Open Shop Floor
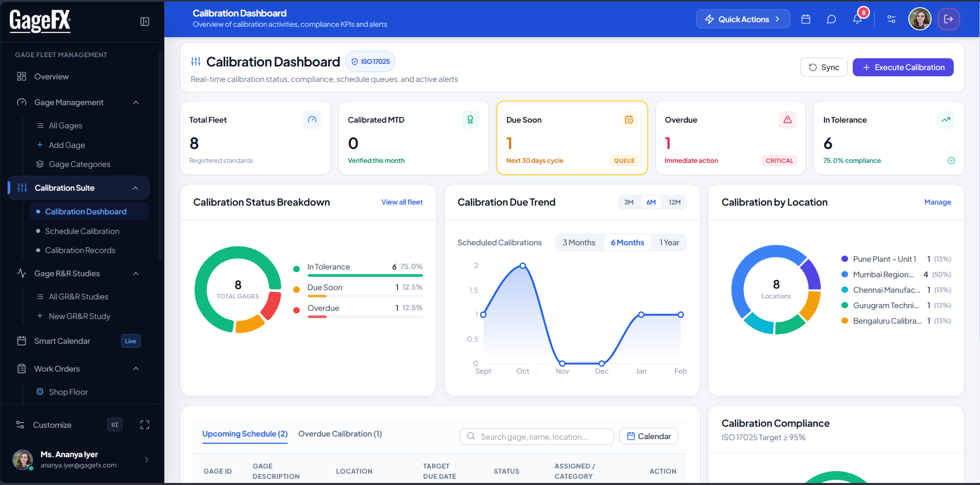The height and width of the screenshot is (485, 980). (68, 392)
